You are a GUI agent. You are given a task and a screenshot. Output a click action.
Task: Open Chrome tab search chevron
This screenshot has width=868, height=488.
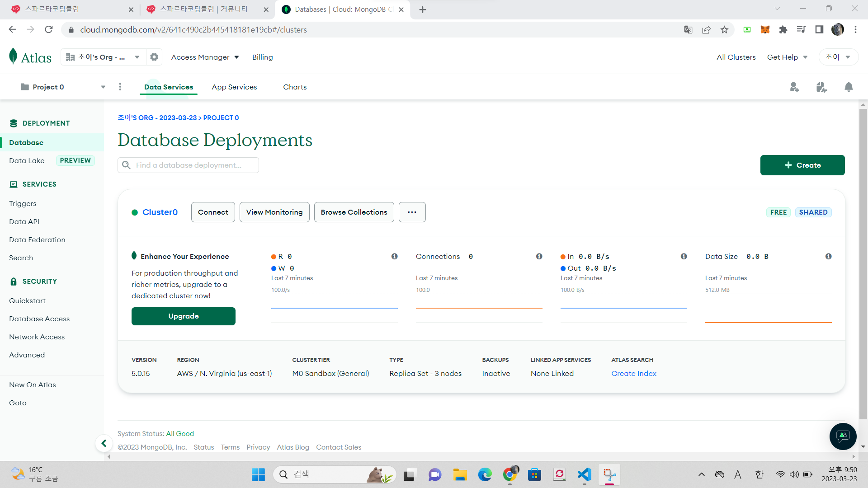(777, 9)
